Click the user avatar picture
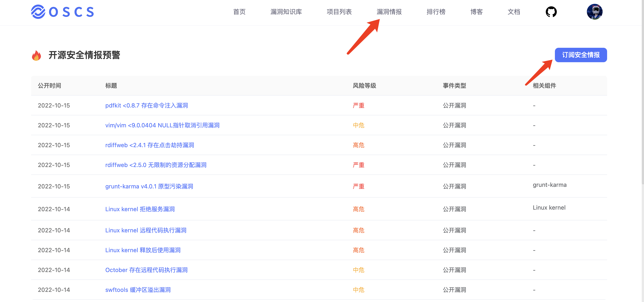 tap(594, 12)
